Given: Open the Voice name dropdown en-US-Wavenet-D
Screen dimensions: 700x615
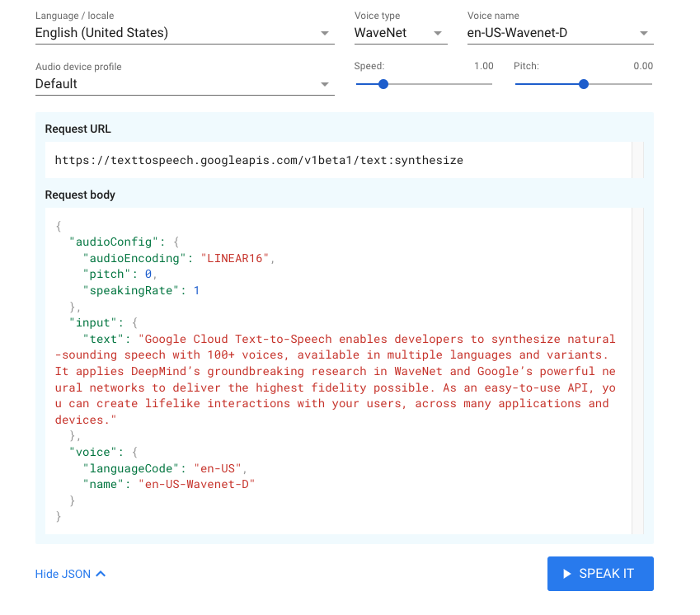Looking at the screenshot, I should tap(560, 33).
